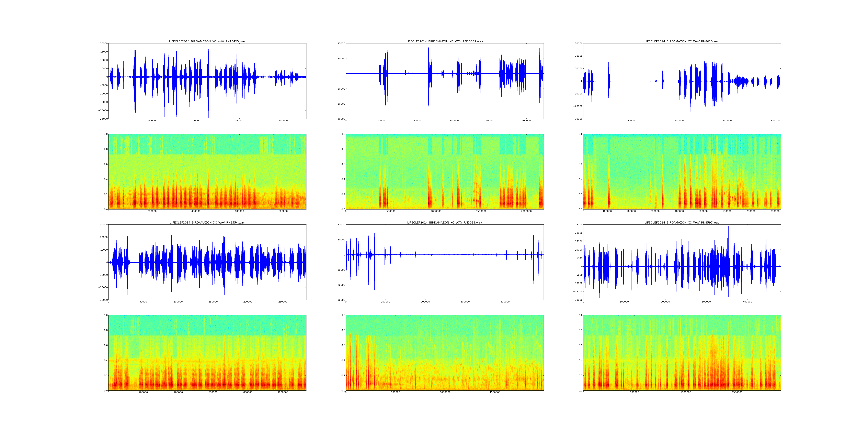The height and width of the screenshot is (434, 868).
Task: Select the RN2554 waveform plot
Action: tap(207, 262)
